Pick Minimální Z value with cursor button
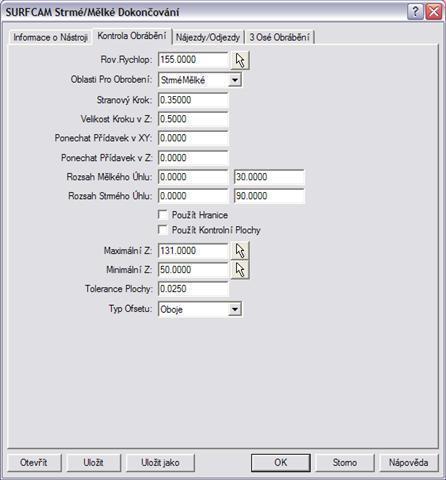The height and width of the screenshot is (480, 446). pos(240,270)
